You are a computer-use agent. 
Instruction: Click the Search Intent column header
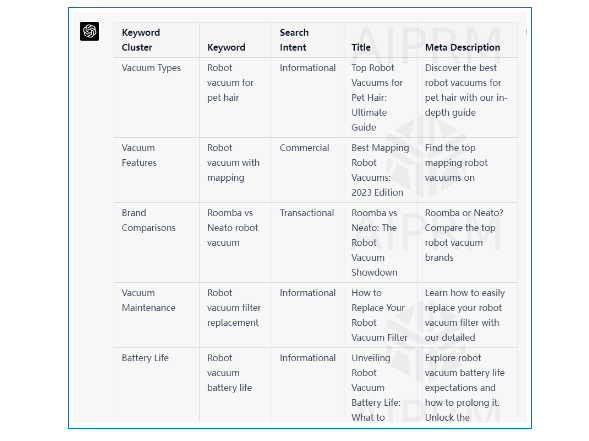(294, 40)
